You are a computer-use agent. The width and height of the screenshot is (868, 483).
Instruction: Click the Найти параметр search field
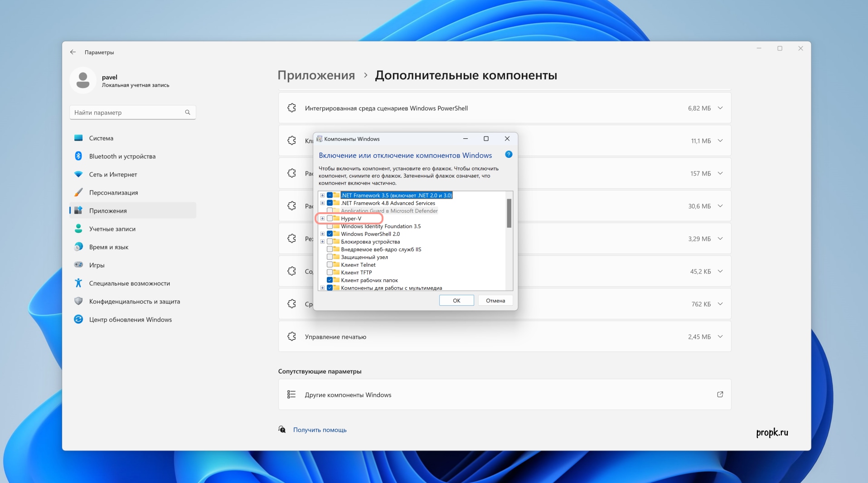[x=127, y=112]
